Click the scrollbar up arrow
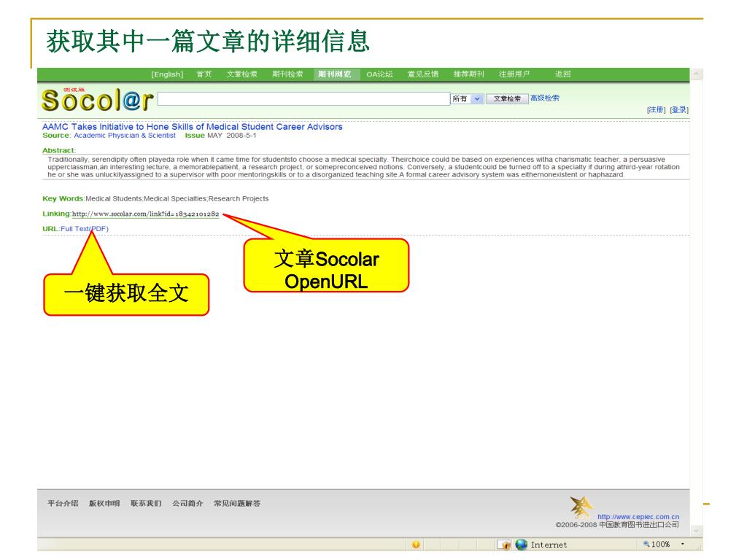The height and width of the screenshot is (560, 747). 696,74
